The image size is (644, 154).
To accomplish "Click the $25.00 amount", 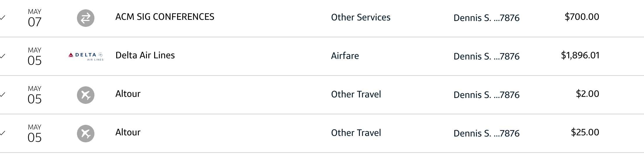I will point(585,132).
